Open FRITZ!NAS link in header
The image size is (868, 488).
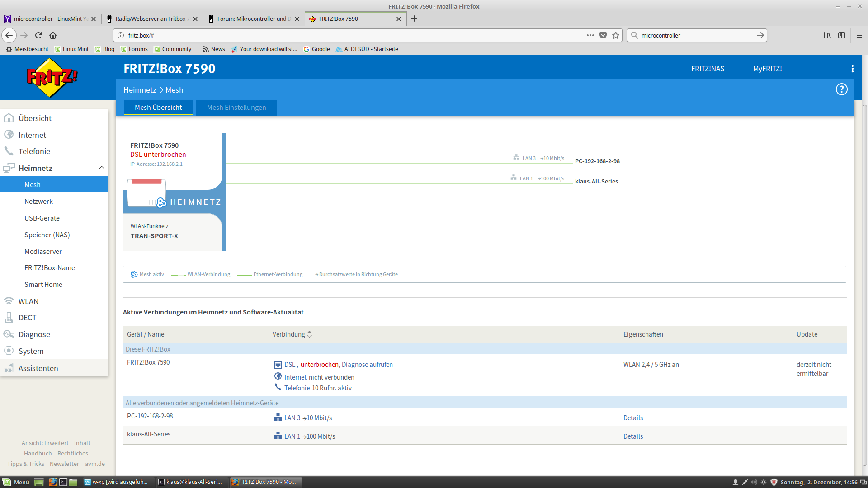[708, 69]
